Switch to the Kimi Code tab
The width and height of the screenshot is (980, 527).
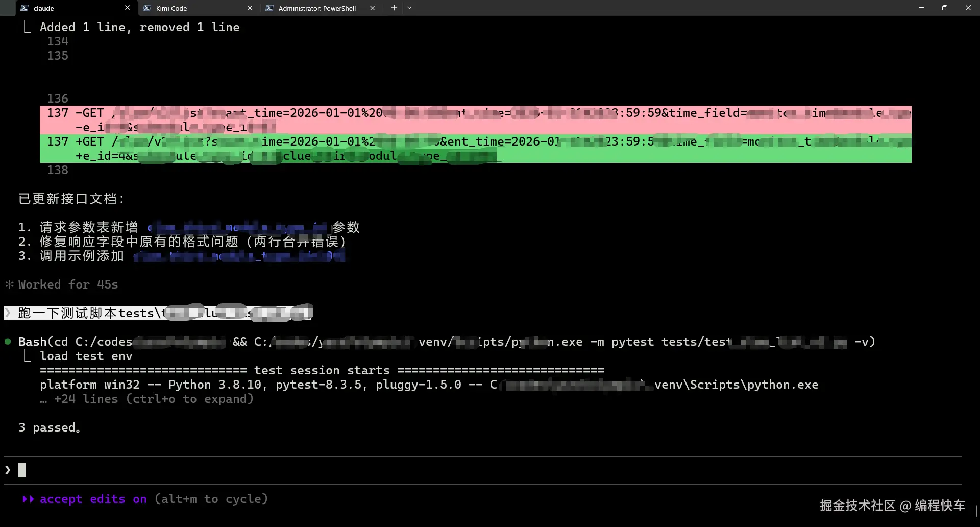(194, 8)
